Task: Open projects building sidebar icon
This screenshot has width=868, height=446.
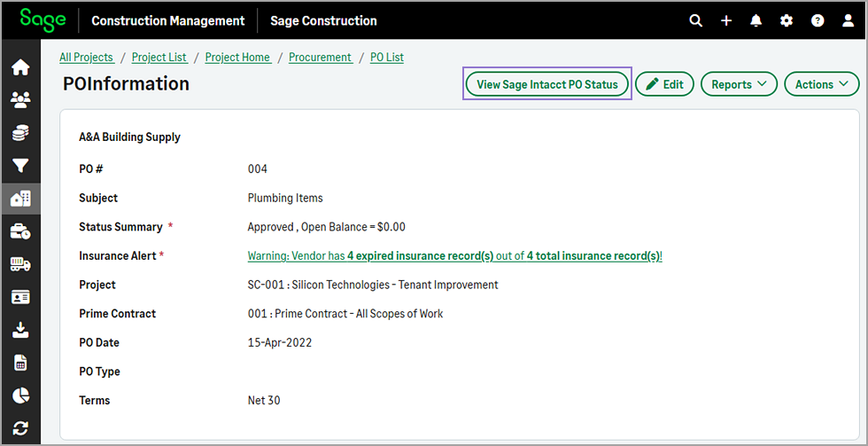Action: pyautogui.click(x=20, y=199)
